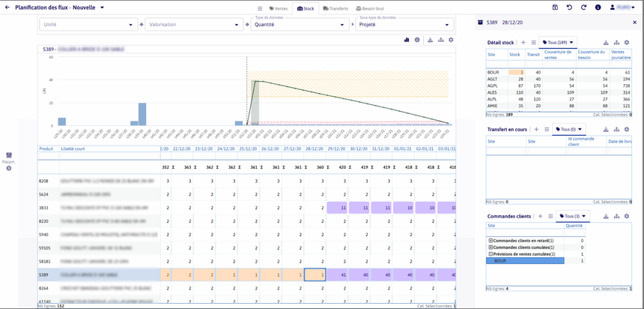Click the info icon above the chart
The width and height of the screenshot is (644, 309).
tap(417, 40)
